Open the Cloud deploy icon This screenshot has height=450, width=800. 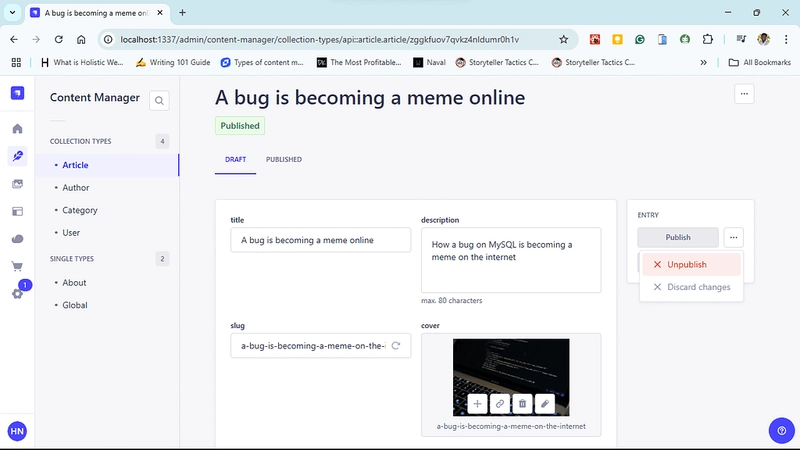pyautogui.click(x=17, y=239)
